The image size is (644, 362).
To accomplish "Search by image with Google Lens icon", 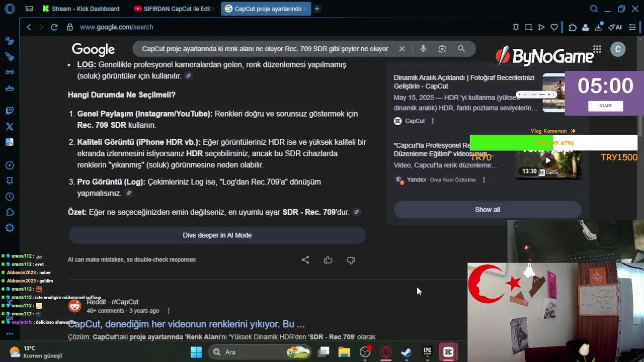I will tap(442, 49).
